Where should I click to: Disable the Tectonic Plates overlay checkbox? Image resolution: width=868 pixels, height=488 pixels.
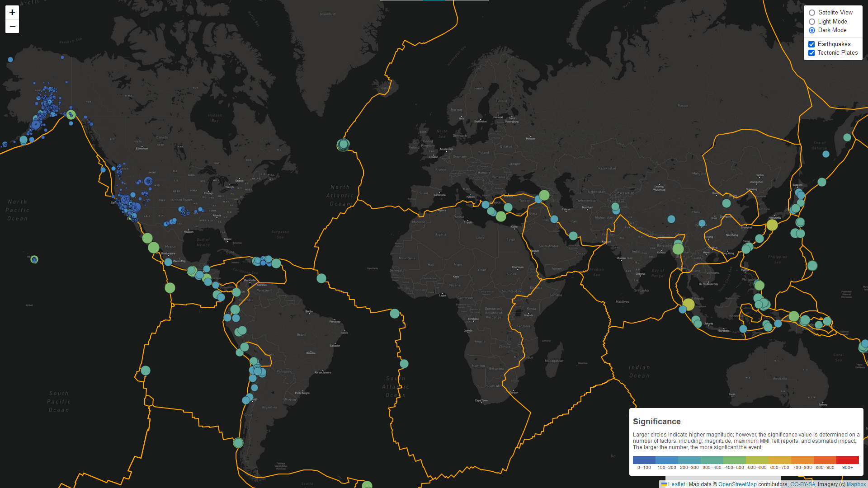pos(811,53)
